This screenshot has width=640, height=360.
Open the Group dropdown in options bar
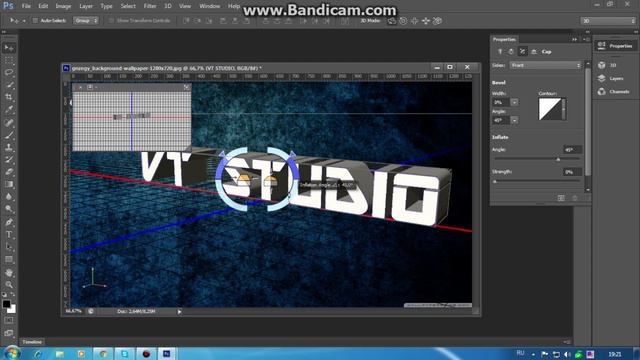(x=86, y=20)
